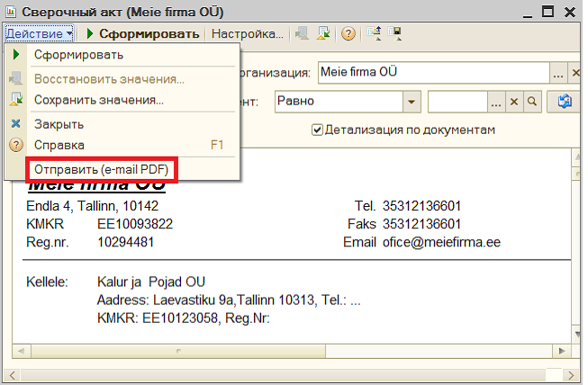The image size is (588, 385).
Task: Click document scroll right arrow
Action: 562,352
